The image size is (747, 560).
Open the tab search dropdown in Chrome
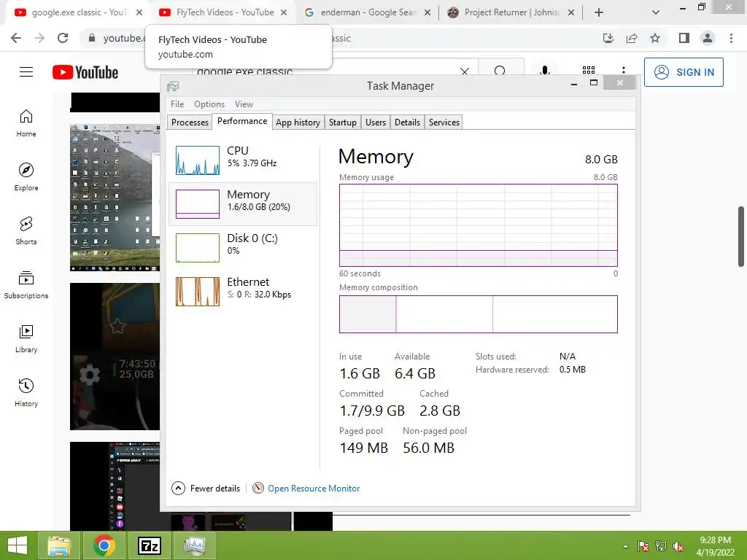656,12
